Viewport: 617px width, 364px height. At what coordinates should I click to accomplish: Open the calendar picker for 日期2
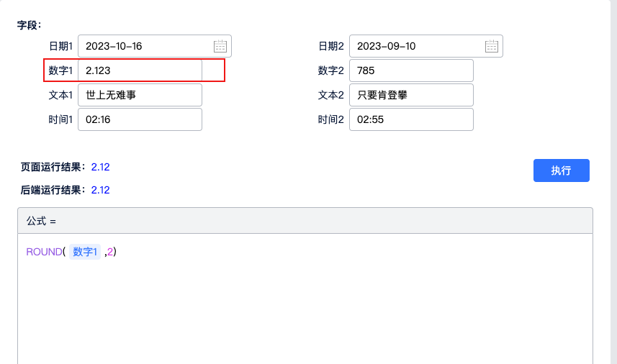click(x=492, y=46)
